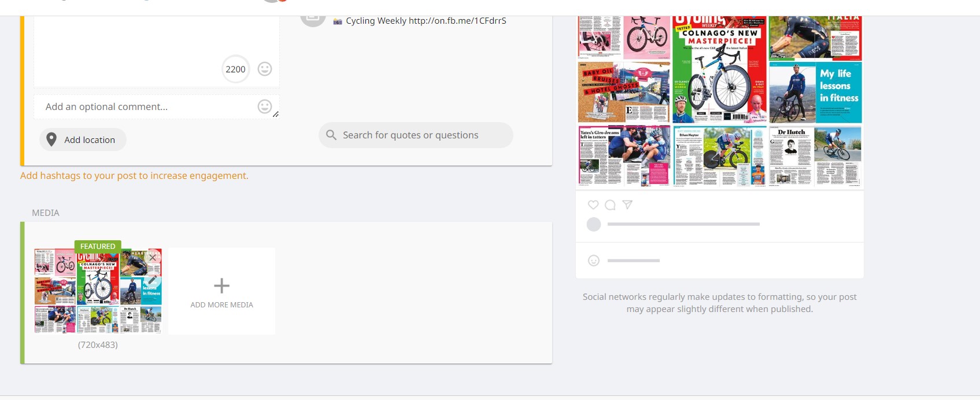Click the magnifier icon in quotes search

[331, 135]
